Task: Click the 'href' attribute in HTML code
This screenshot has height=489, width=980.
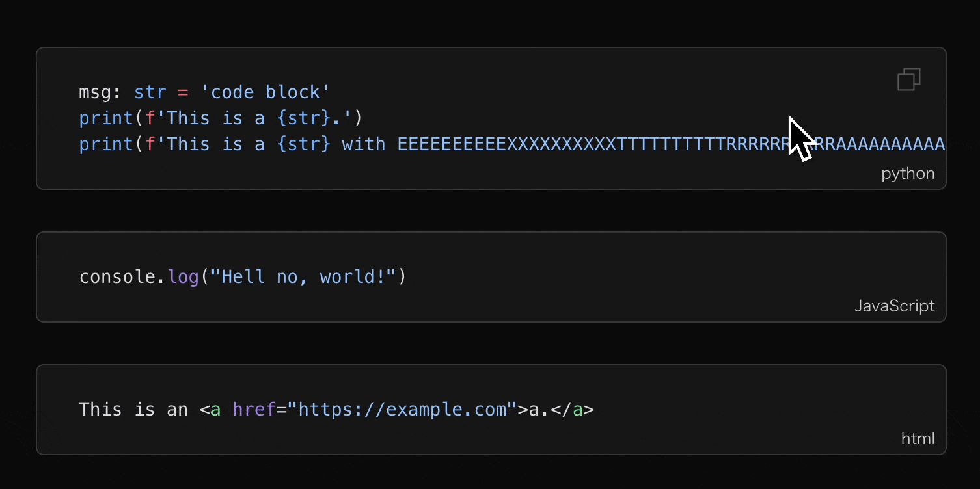Action: [254, 410]
